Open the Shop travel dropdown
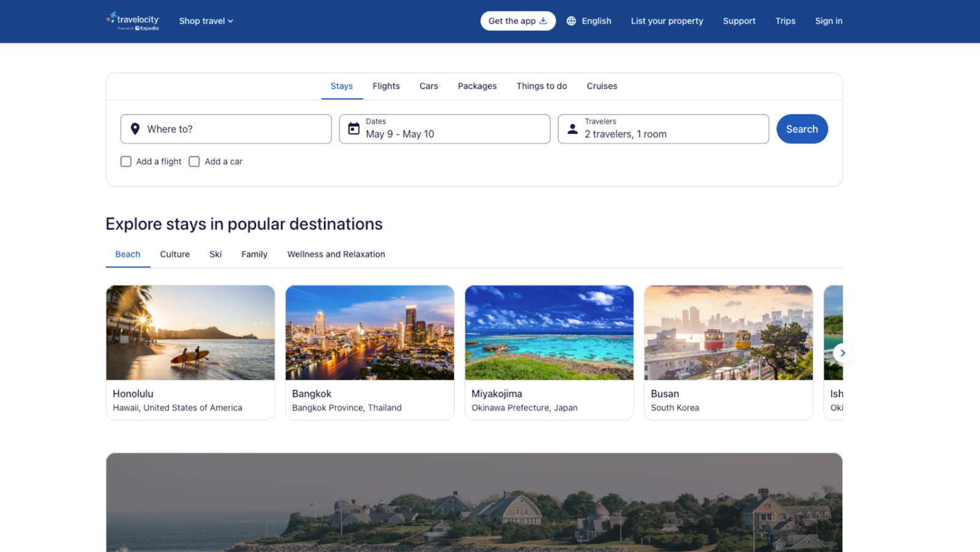 206,21
